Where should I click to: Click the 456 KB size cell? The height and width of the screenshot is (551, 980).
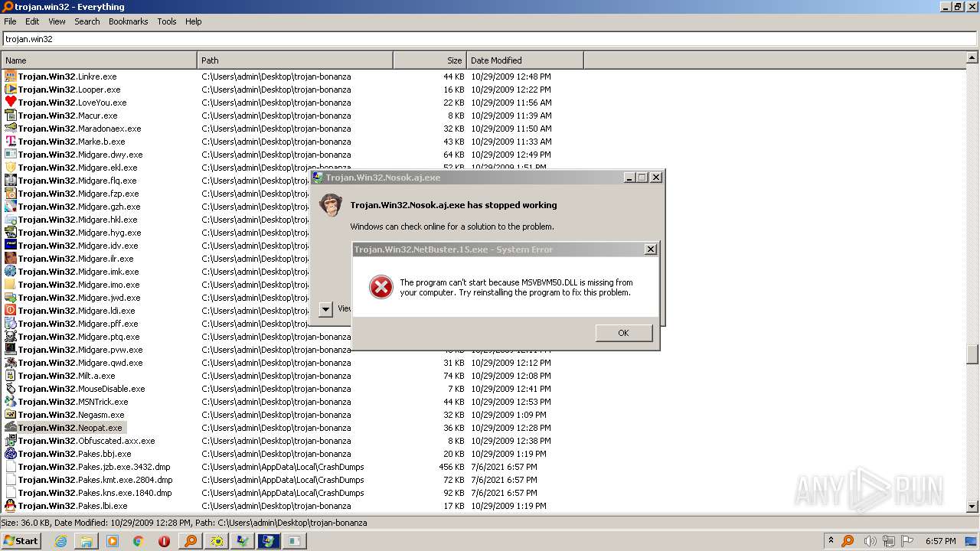pyautogui.click(x=451, y=467)
